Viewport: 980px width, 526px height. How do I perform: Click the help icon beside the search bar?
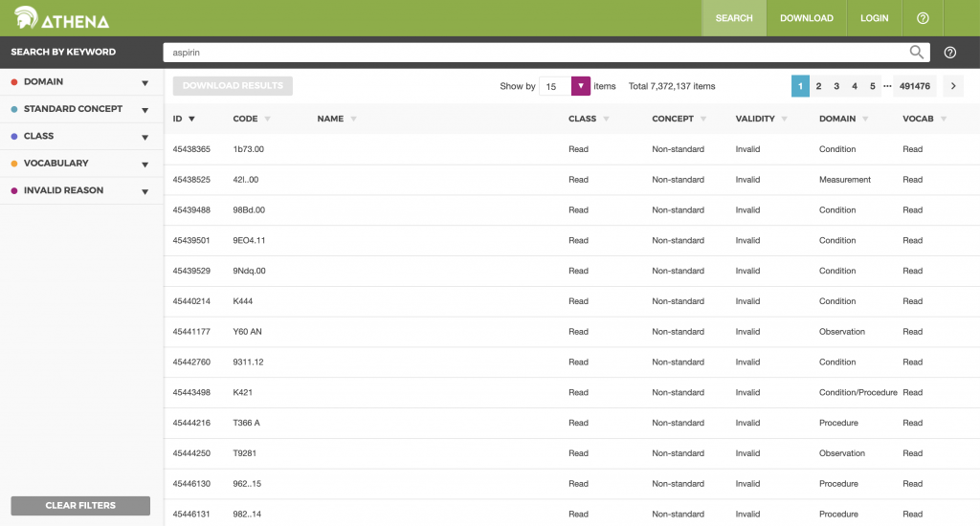coord(950,53)
